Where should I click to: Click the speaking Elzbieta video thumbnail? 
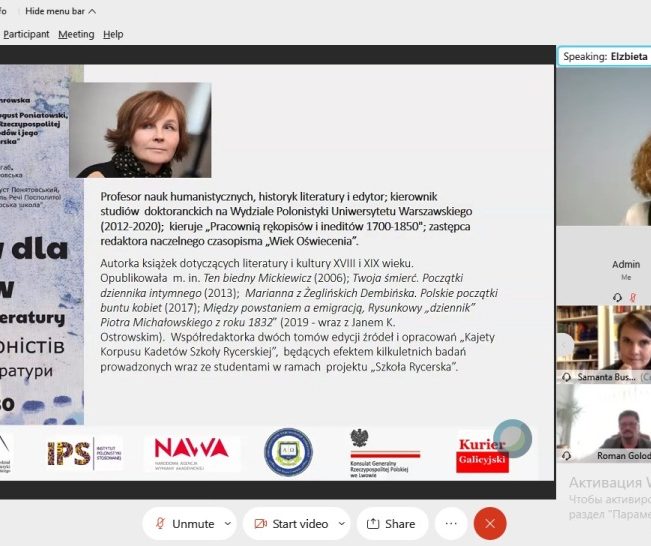point(604,147)
